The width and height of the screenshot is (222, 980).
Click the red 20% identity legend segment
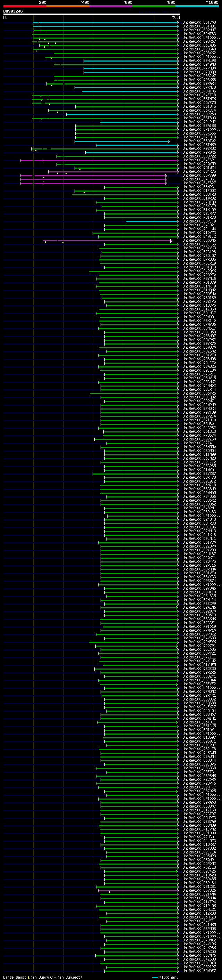(x=25, y=6)
